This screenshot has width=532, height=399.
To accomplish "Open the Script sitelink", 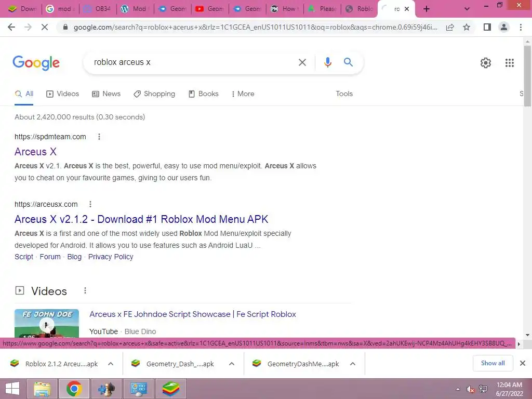I will [24, 257].
